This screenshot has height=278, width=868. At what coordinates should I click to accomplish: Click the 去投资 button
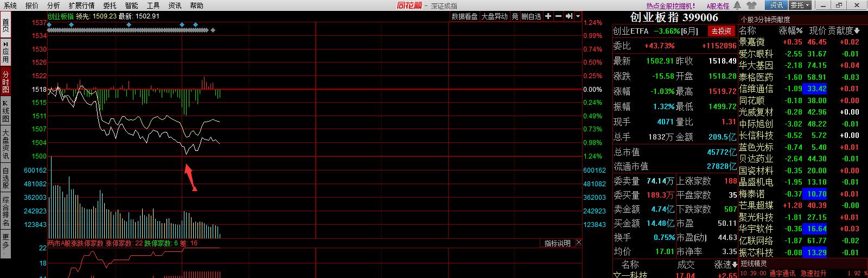click(721, 31)
